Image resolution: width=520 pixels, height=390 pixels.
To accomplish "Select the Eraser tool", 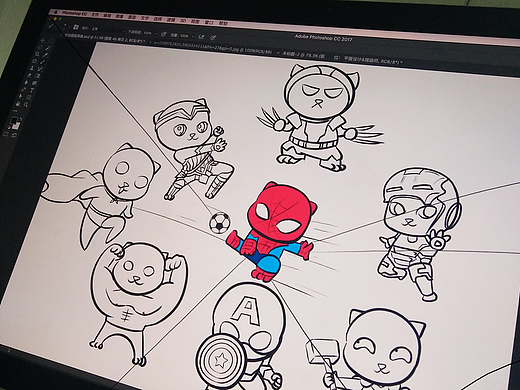I will pos(29,75).
